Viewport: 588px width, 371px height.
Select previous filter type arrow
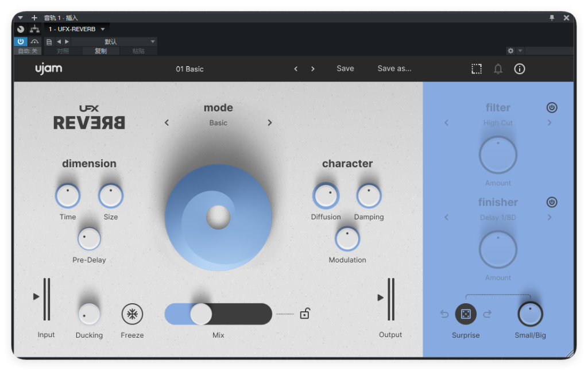[446, 123]
